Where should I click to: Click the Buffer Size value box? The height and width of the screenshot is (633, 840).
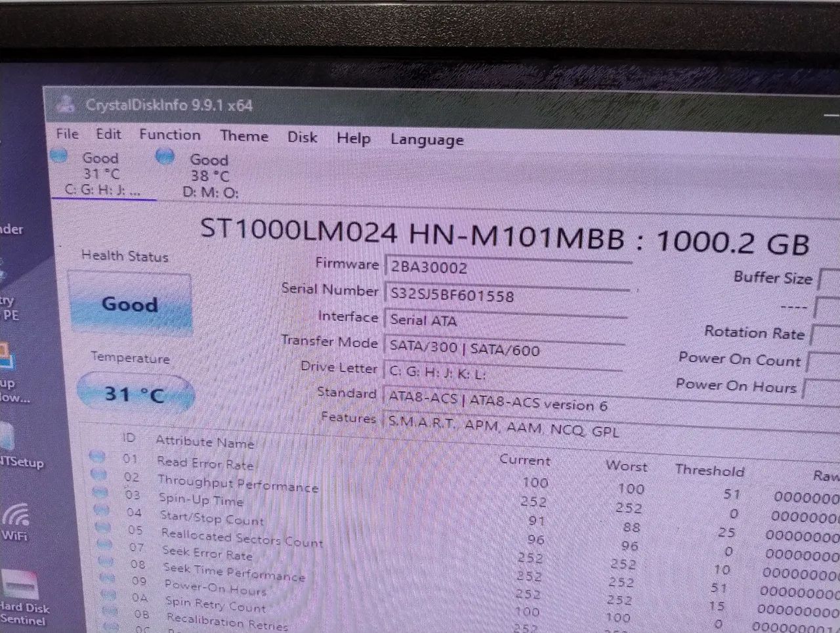tap(829, 280)
